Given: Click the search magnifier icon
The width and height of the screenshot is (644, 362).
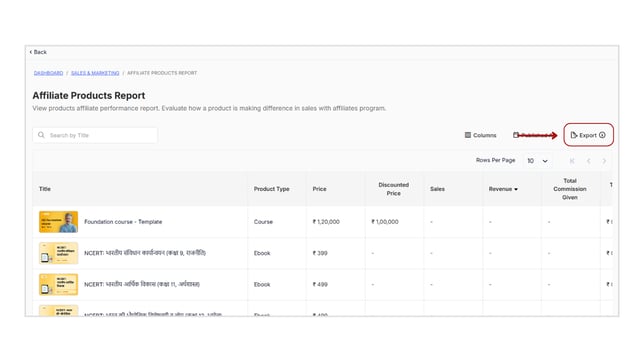Looking at the screenshot, I should click(x=41, y=135).
